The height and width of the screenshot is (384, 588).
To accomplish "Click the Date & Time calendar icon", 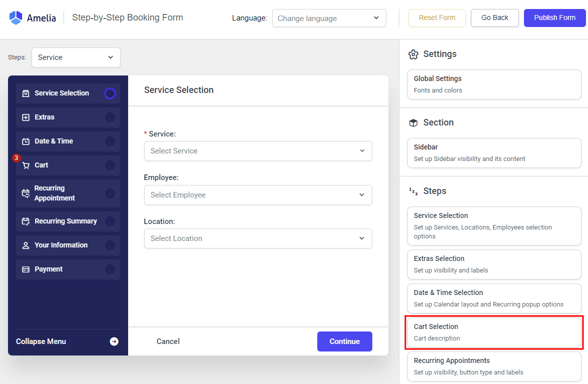I will [x=26, y=141].
